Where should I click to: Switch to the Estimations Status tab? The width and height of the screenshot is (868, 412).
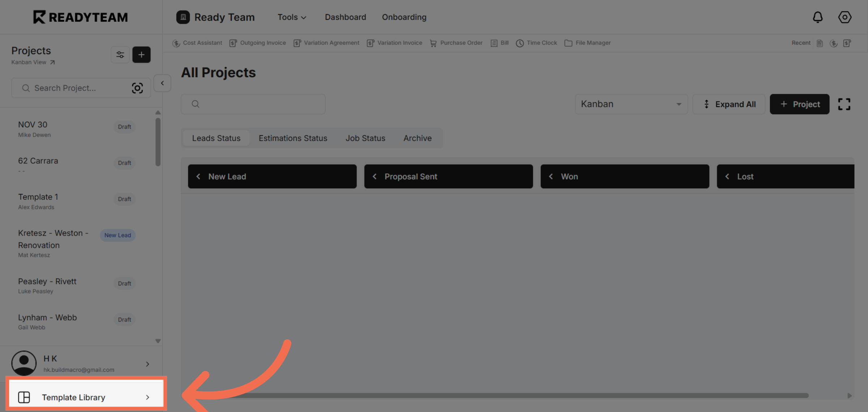click(x=293, y=138)
